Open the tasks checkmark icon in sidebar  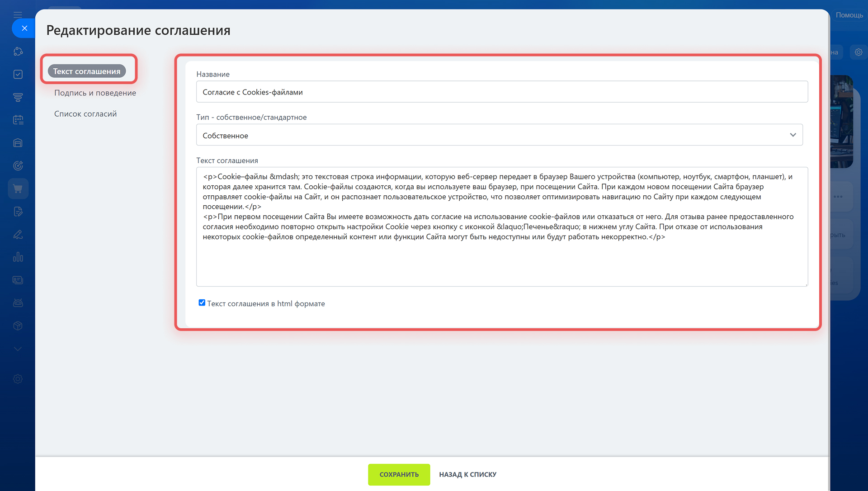click(18, 74)
